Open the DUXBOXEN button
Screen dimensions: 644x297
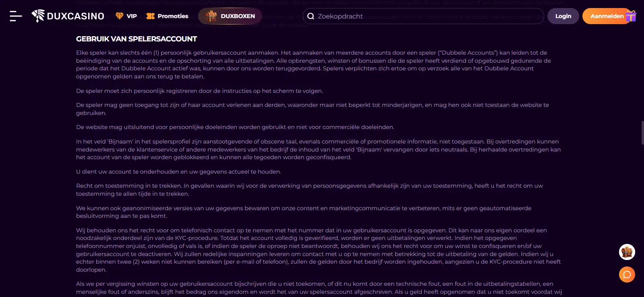point(230,16)
